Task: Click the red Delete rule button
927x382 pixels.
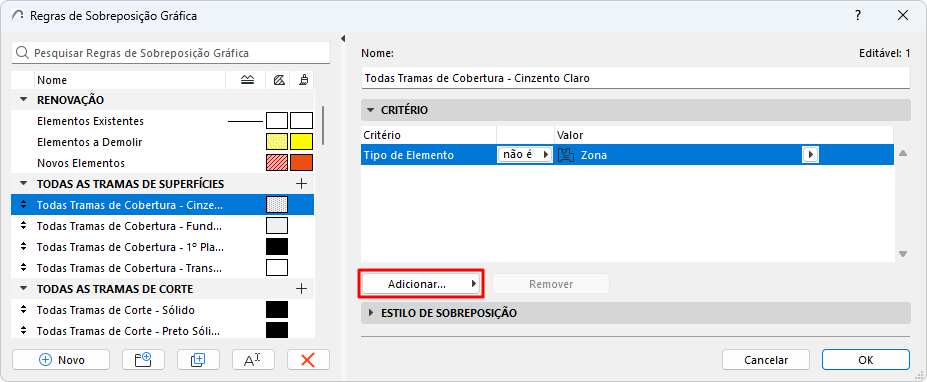Action: pos(308,360)
